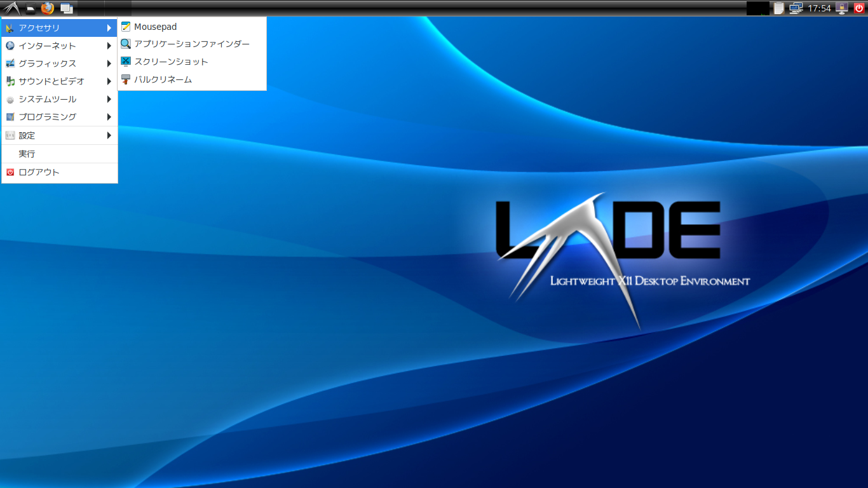Image resolution: width=868 pixels, height=488 pixels.
Task: Click the グラフィックス category icon
Action: pyautogui.click(x=10, y=64)
